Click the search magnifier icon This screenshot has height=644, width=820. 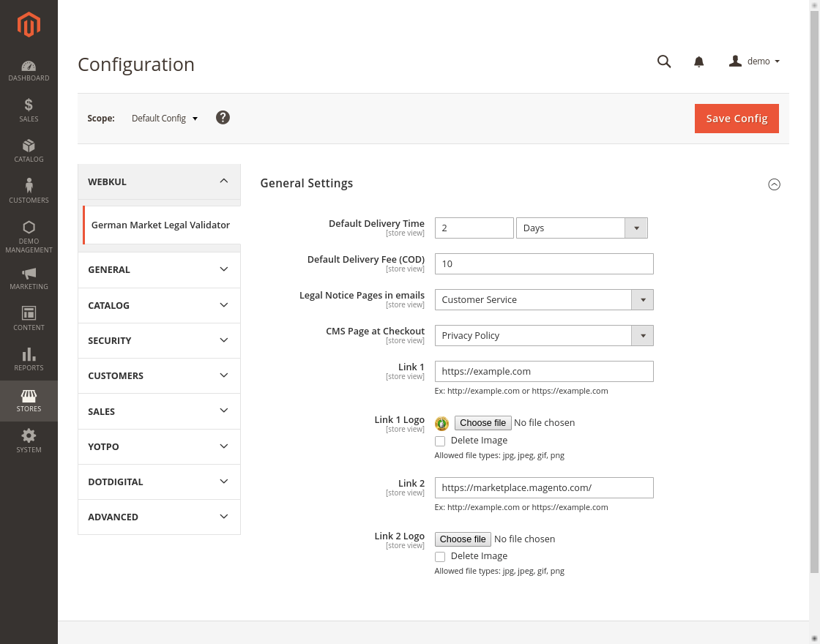(663, 61)
